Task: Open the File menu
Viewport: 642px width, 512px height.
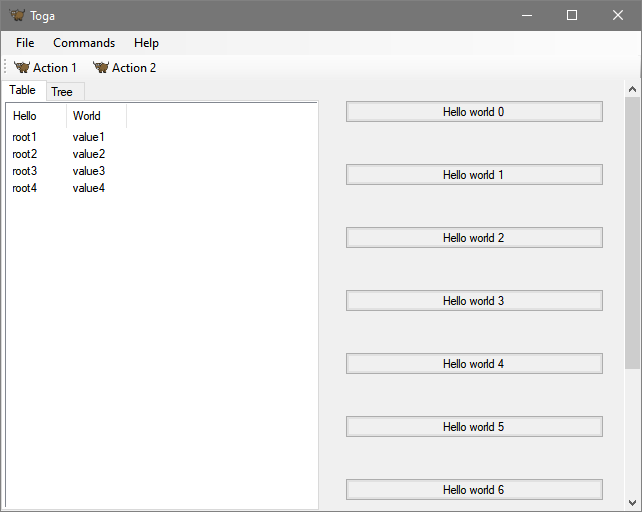Action: point(25,43)
